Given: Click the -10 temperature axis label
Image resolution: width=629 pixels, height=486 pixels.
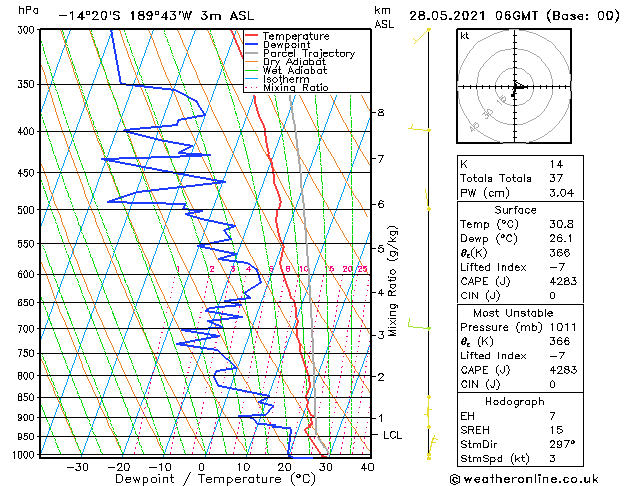Looking at the screenshot, I should pyautogui.click(x=160, y=467).
